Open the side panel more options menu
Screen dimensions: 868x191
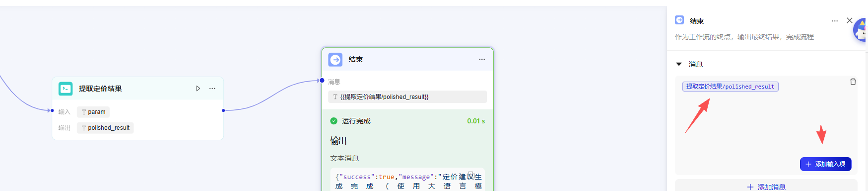tap(835, 21)
